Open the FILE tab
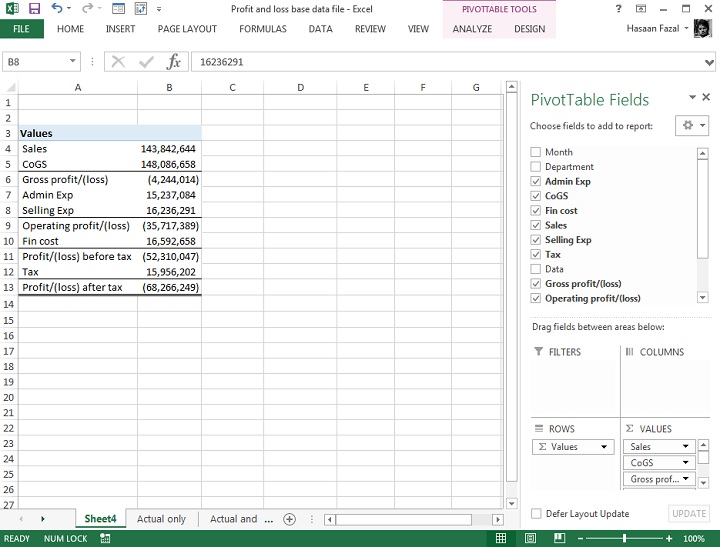This screenshot has width=720, height=547. tap(22, 29)
